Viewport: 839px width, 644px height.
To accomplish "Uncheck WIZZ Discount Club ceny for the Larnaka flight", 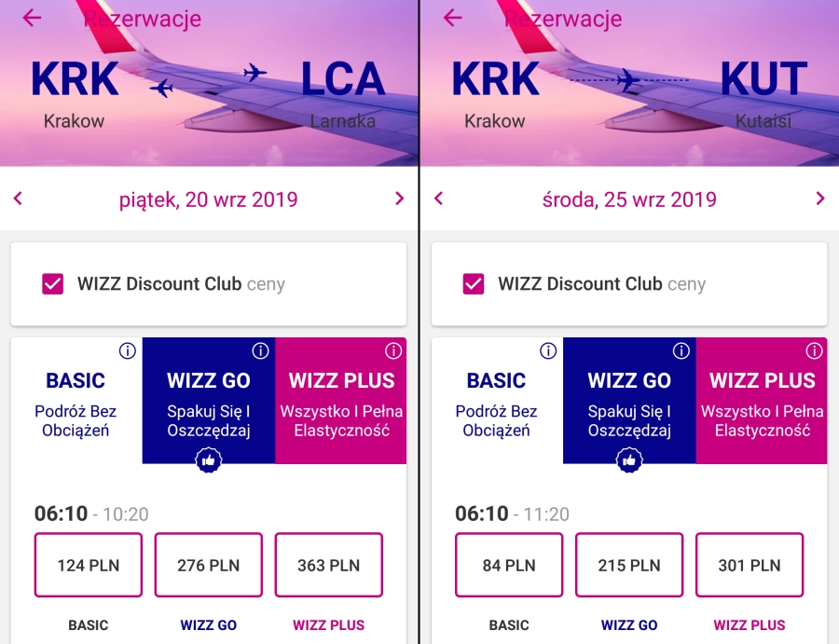I will (52, 283).
